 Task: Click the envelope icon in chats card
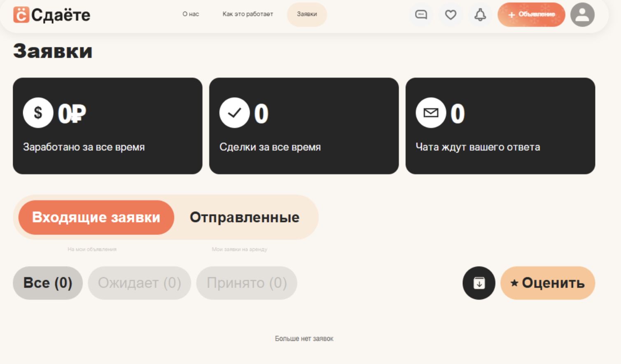pos(431,113)
